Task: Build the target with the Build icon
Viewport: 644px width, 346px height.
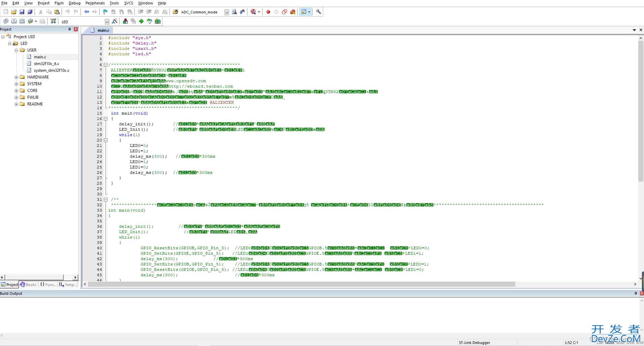Action: pyautogui.click(x=14, y=21)
